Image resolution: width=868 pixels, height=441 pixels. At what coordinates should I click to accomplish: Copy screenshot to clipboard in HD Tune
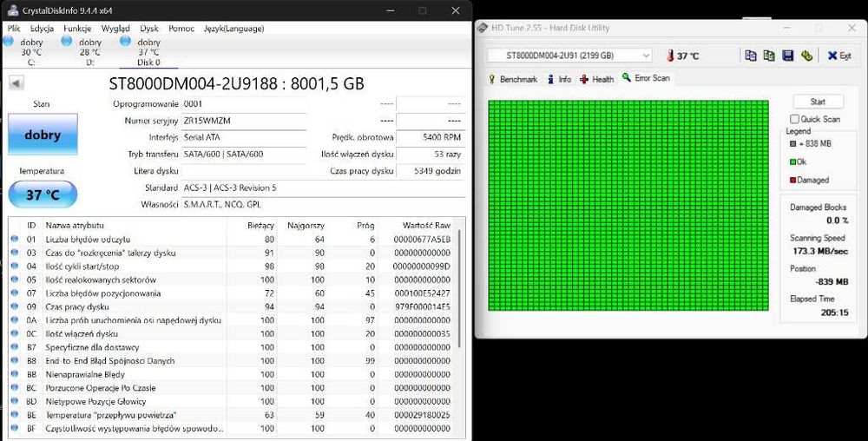[x=768, y=56]
